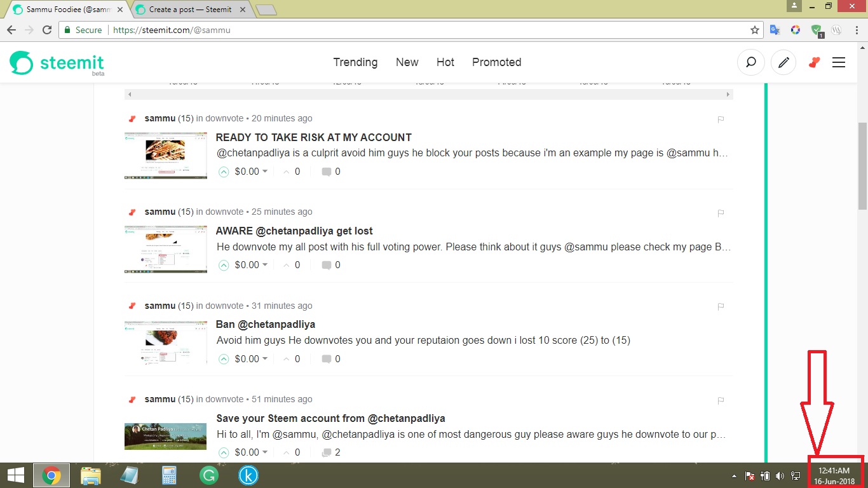Open 'Save your Steem account from @chetanpadliya' post
Screen dimensions: 868x488
pos(330,418)
